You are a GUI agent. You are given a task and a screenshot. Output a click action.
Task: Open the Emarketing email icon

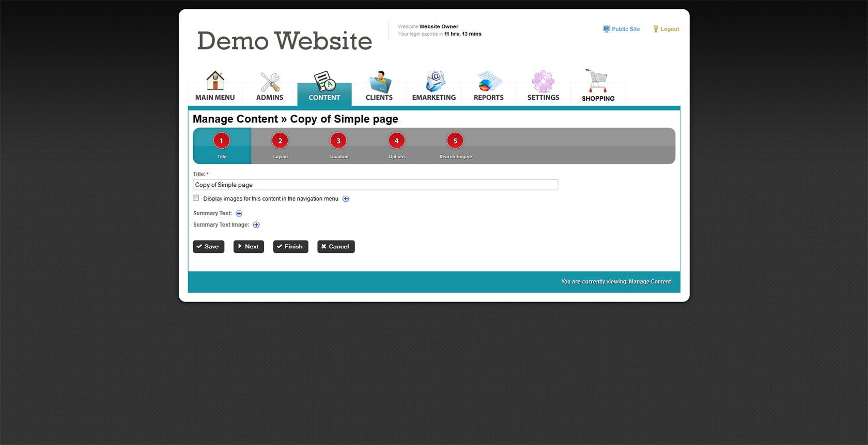click(x=435, y=82)
